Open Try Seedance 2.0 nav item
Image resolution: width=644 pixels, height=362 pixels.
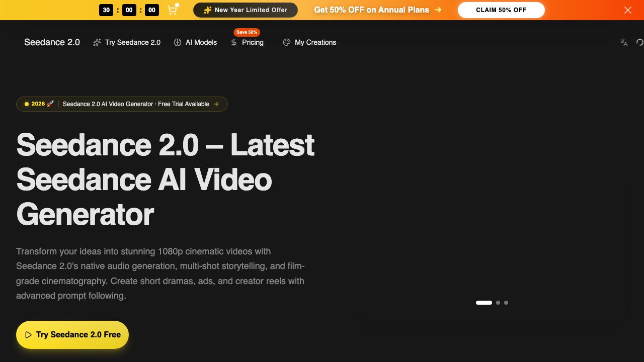click(x=127, y=42)
